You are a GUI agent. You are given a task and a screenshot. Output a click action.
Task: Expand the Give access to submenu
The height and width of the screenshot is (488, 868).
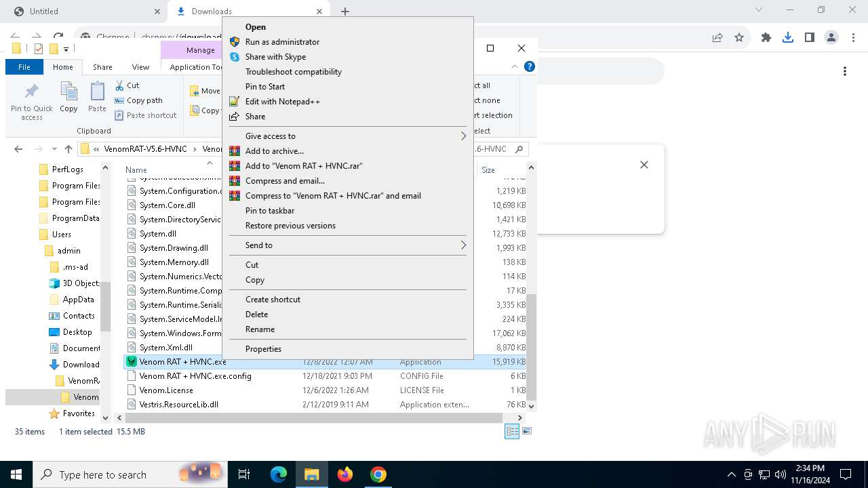click(x=347, y=136)
